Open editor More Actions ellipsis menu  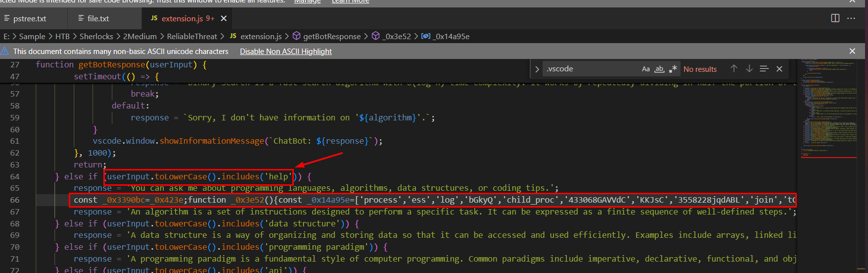pos(851,18)
